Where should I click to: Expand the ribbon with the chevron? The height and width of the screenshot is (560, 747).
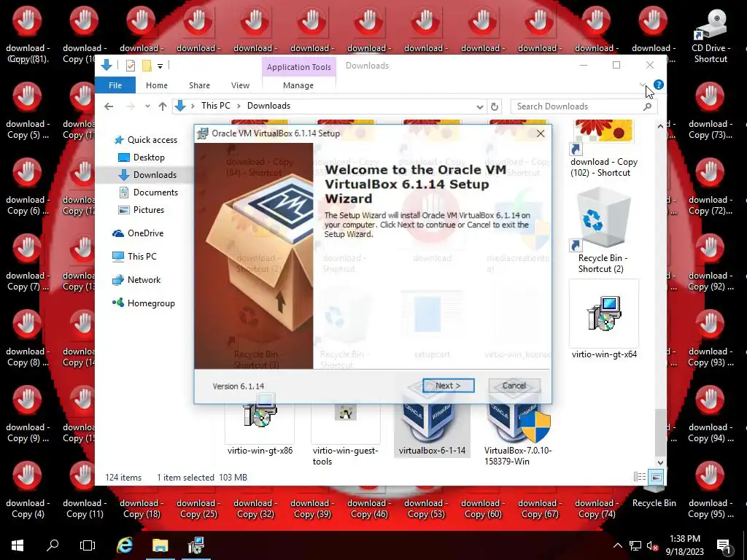pyautogui.click(x=642, y=85)
